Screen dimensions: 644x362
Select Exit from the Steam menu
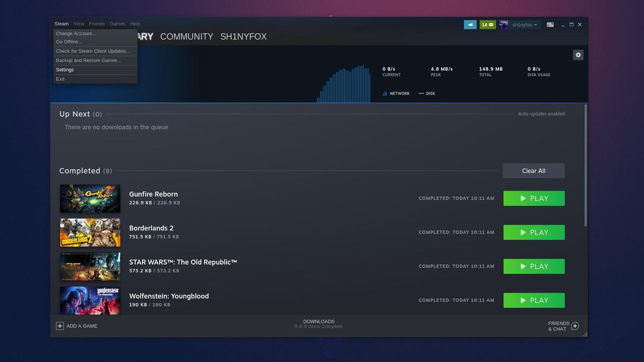point(95,79)
